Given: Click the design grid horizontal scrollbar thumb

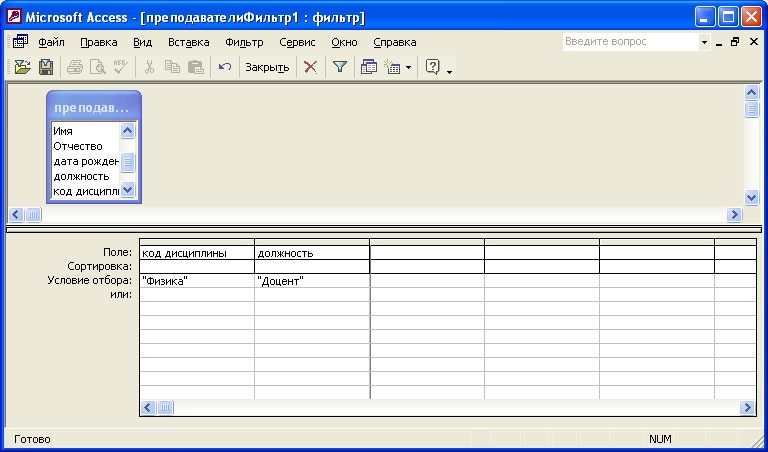Looking at the screenshot, I should pos(166,407).
